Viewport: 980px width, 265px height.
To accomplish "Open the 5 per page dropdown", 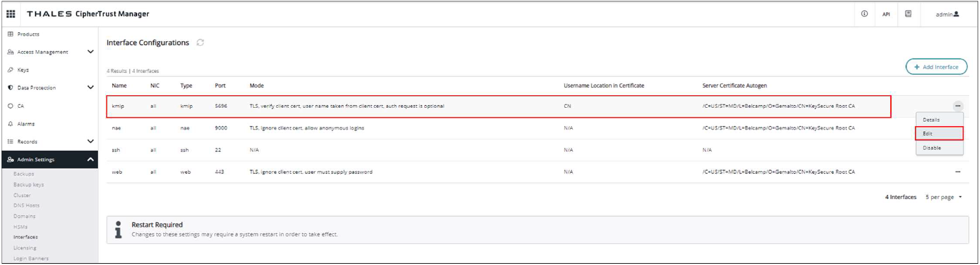I will (x=943, y=197).
